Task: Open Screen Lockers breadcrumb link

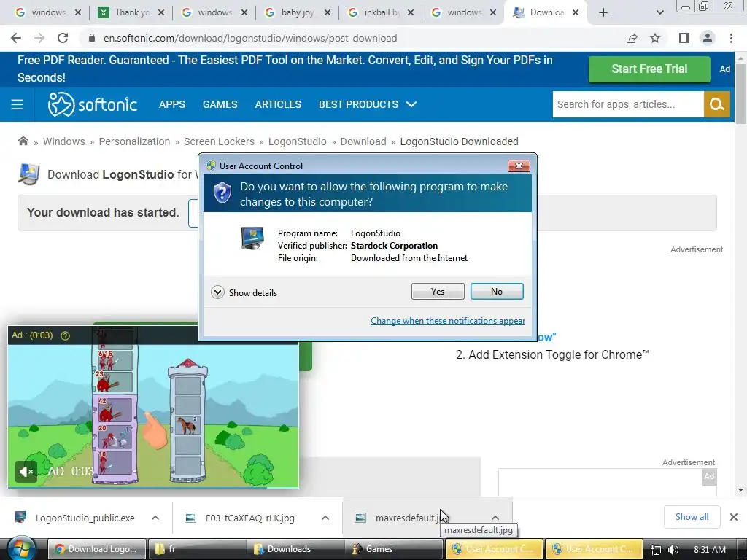Action: point(219,141)
